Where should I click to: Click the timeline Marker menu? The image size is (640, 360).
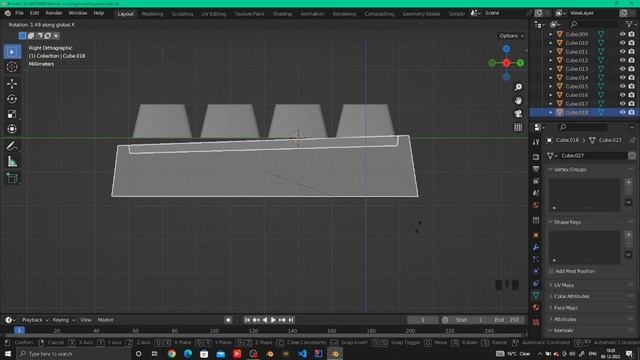pos(106,320)
